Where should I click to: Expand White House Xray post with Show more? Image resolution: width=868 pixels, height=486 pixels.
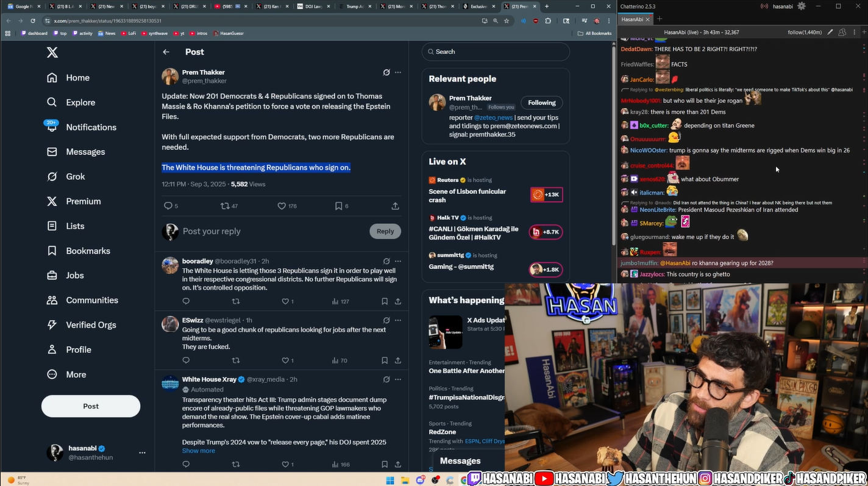coord(198,451)
